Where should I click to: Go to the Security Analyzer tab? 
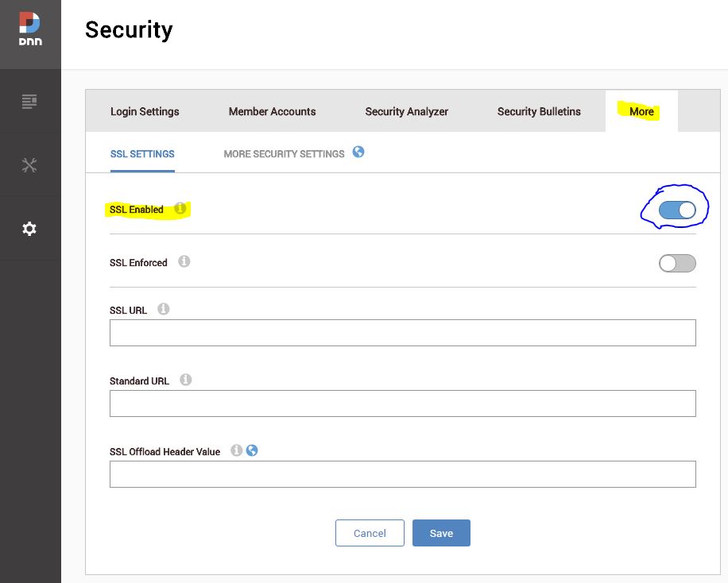pos(407,111)
